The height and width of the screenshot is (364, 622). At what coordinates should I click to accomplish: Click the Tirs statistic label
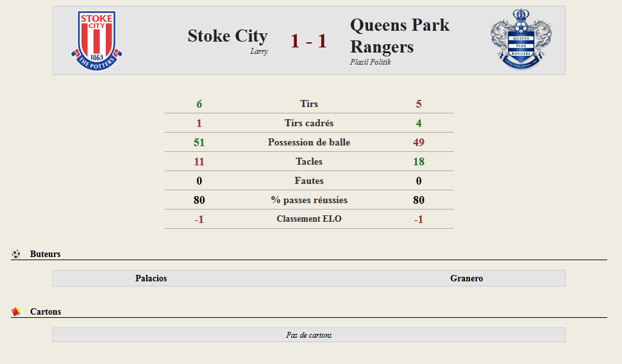309,104
